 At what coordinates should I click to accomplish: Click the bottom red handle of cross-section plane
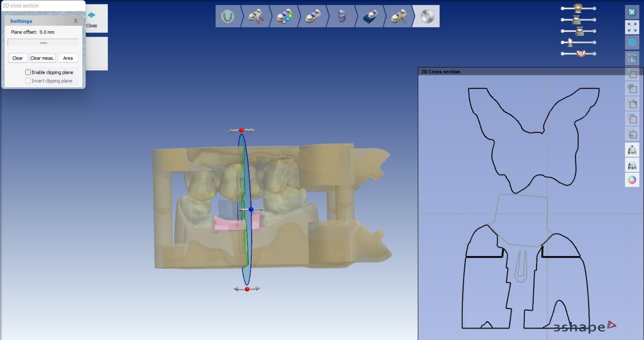pos(247,289)
